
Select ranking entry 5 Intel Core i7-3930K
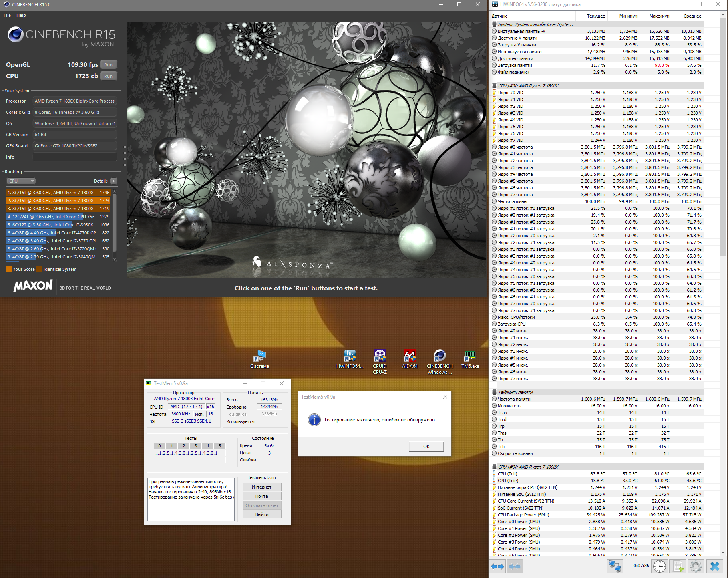coord(58,225)
